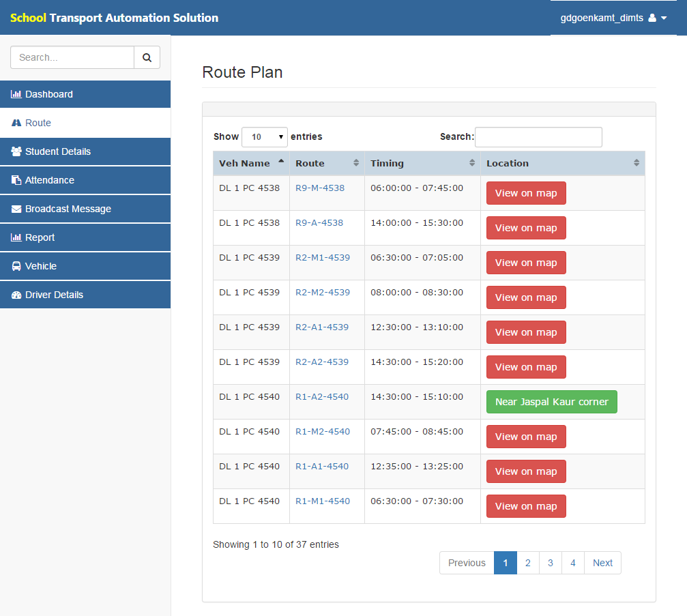Open route link R2-M1-4539
687x616 pixels.
[323, 258]
